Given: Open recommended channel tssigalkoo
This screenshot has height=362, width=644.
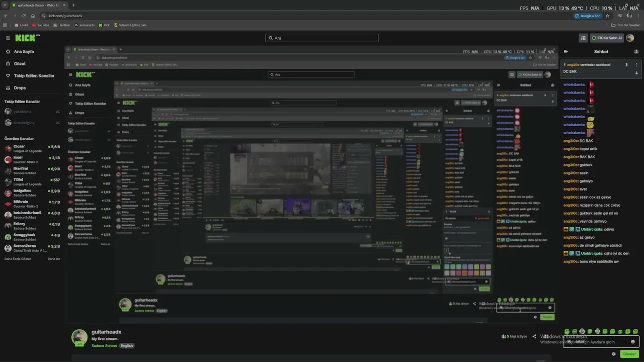Looking at the screenshot, I should (x=32, y=193).
